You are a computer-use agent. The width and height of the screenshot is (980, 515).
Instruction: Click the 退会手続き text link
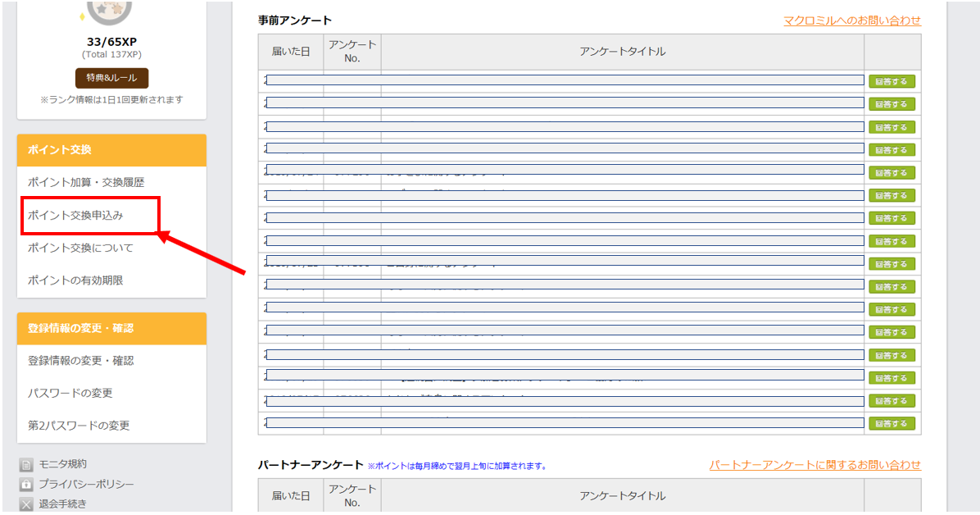pos(62,504)
